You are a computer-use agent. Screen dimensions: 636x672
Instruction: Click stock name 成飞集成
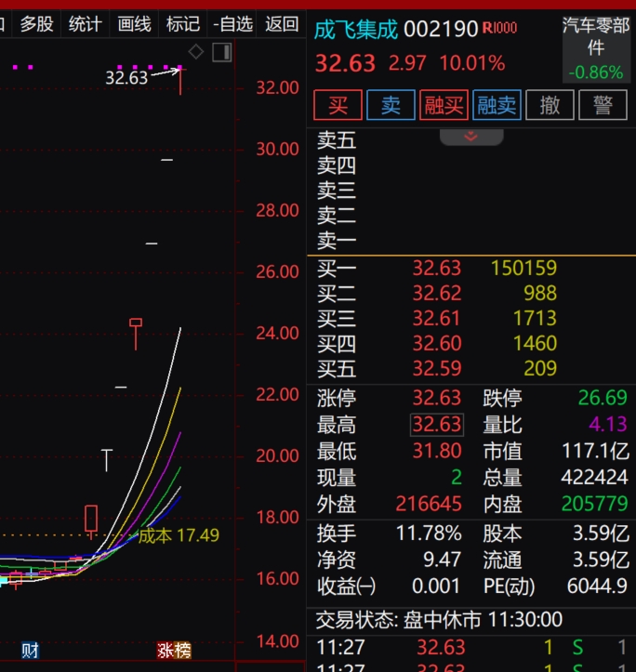click(355, 30)
